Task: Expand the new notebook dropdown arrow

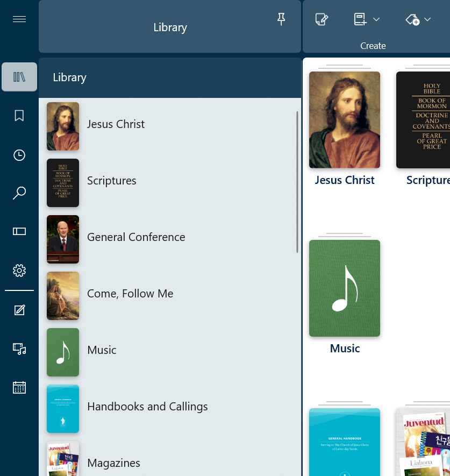Action: tap(376, 19)
